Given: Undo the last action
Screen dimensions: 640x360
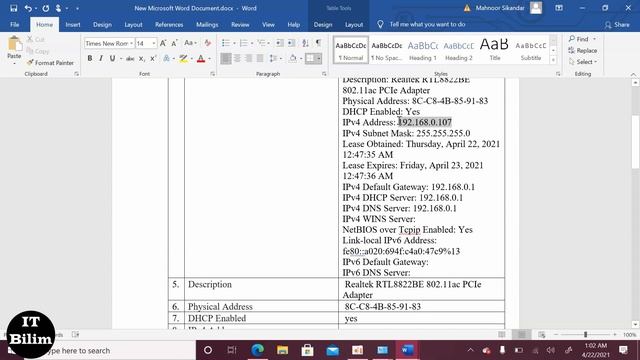Looking at the screenshot, I should (x=28, y=8).
